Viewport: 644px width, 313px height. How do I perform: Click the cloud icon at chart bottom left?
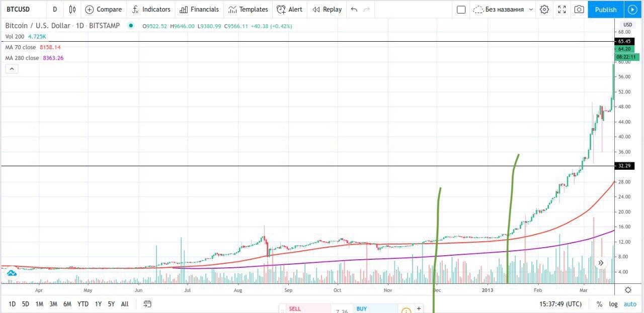(x=11, y=273)
